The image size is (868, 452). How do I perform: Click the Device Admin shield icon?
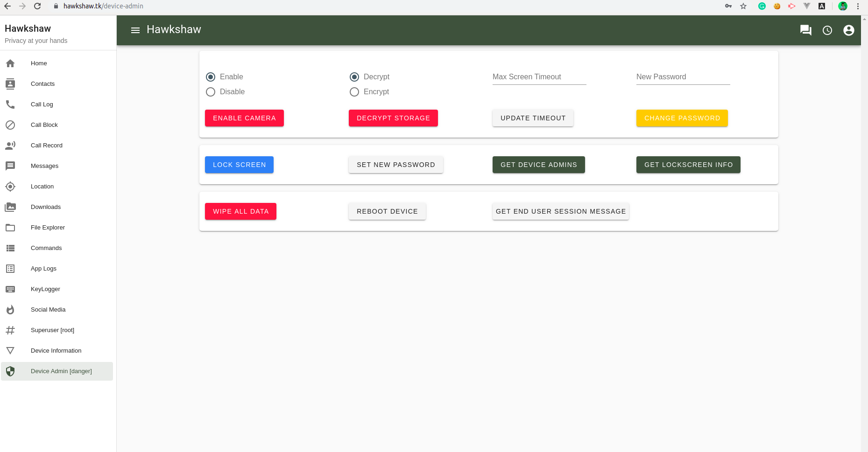tap(10, 371)
